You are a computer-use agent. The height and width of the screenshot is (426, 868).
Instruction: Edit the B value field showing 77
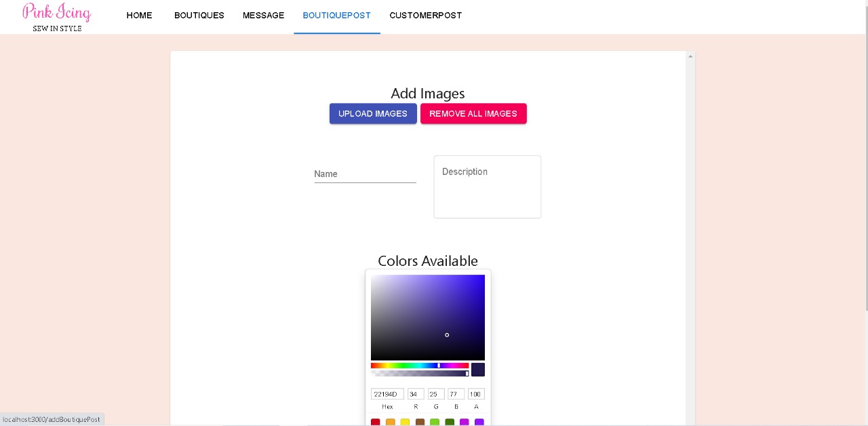pos(456,394)
